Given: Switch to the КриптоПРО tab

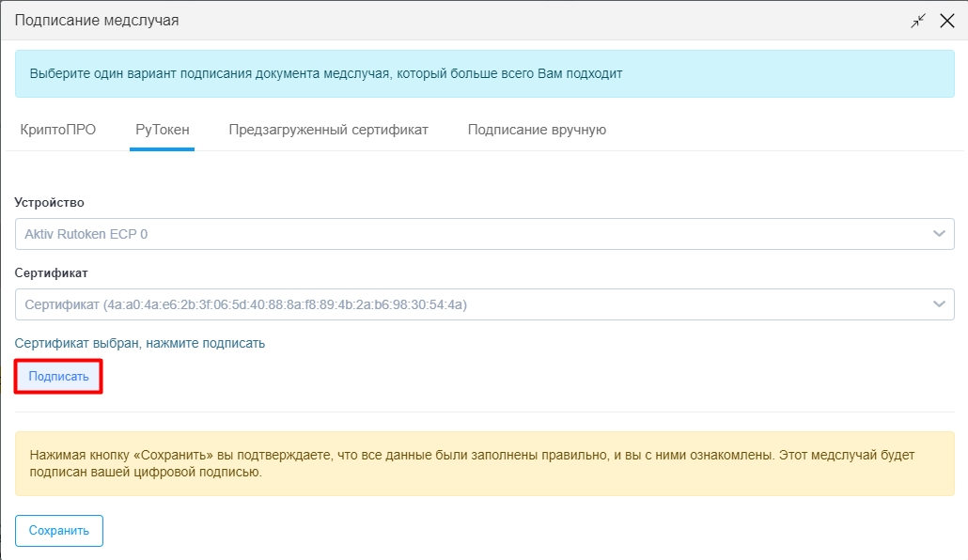Looking at the screenshot, I should (x=58, y=130).
